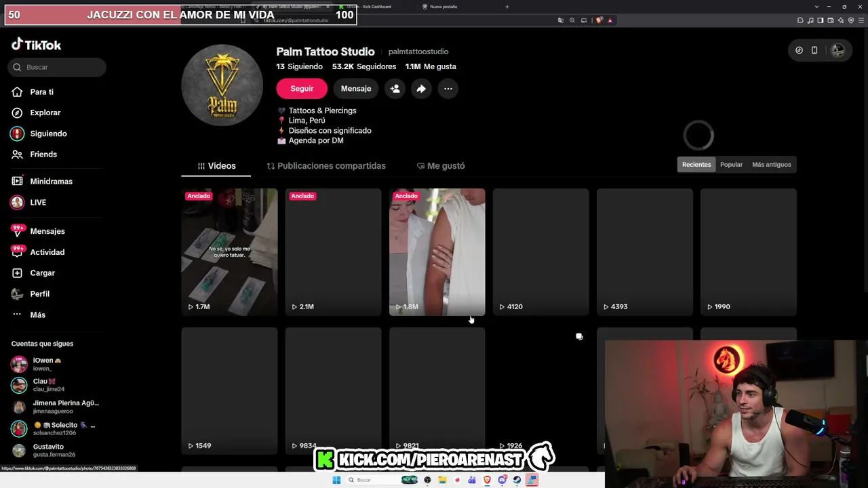Select the Popular sort option
The image size is (868, 488).
[731, 165]
